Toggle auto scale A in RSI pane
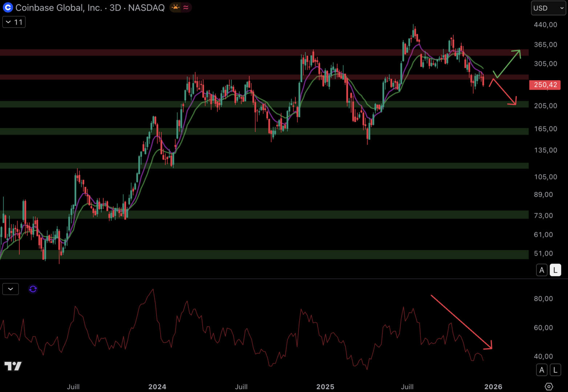 (x=541, y=370)
